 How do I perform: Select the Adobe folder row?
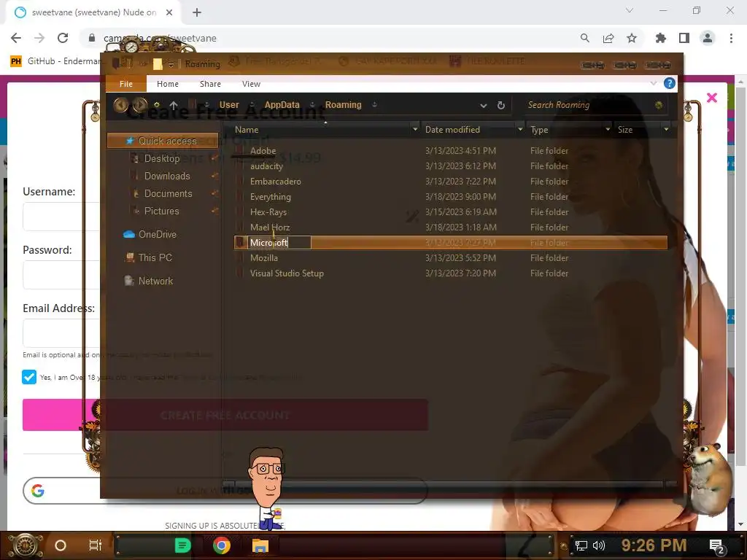[450, 151]
